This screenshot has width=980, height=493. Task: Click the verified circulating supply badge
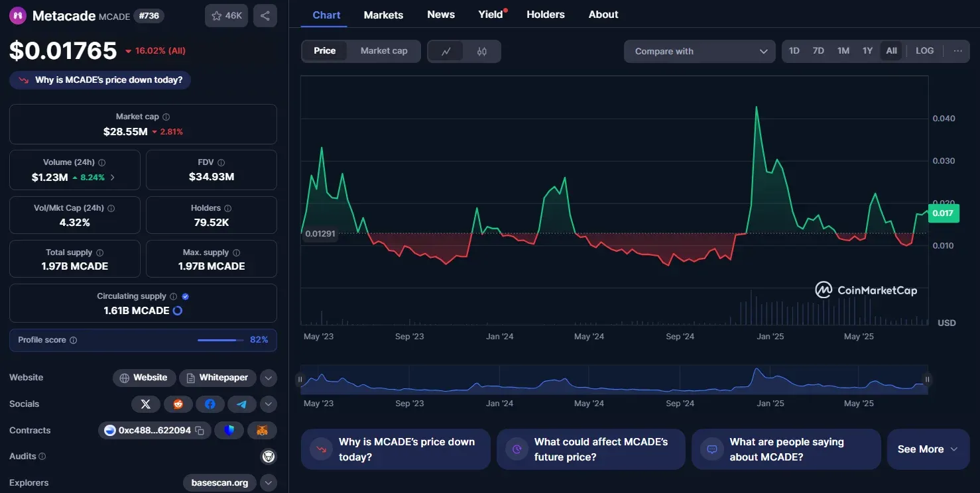click(x=186, y=297)
